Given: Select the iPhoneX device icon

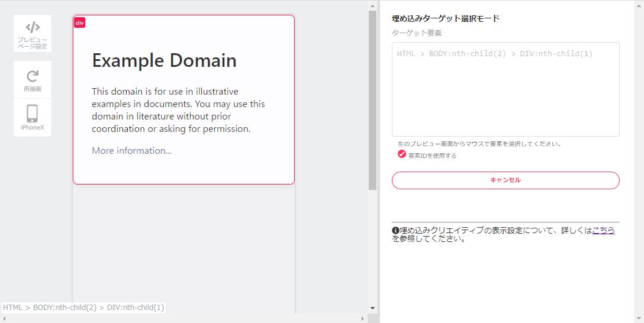Looking at the screenshot, I should pos(33,114).
